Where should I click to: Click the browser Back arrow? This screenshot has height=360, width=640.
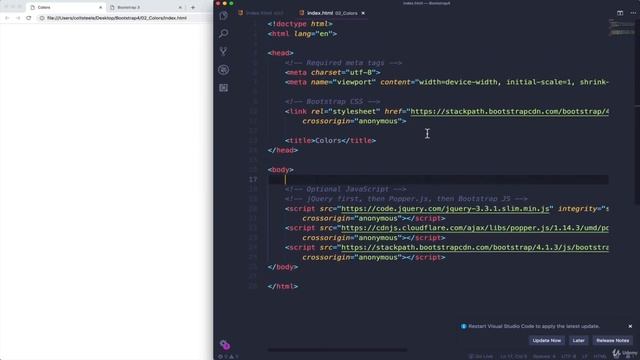tap(7, 18)
